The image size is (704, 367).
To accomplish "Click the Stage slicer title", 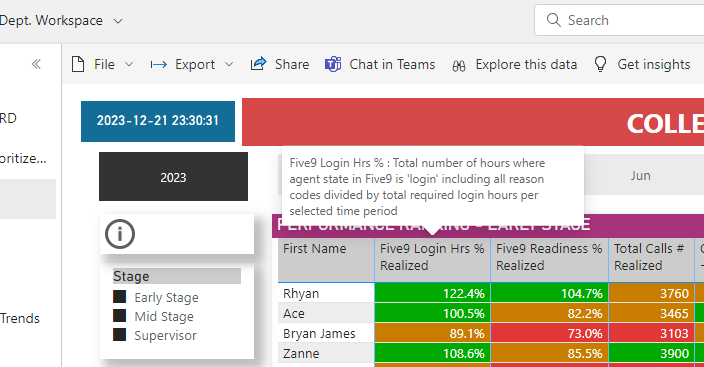I will tap(177, 276).
